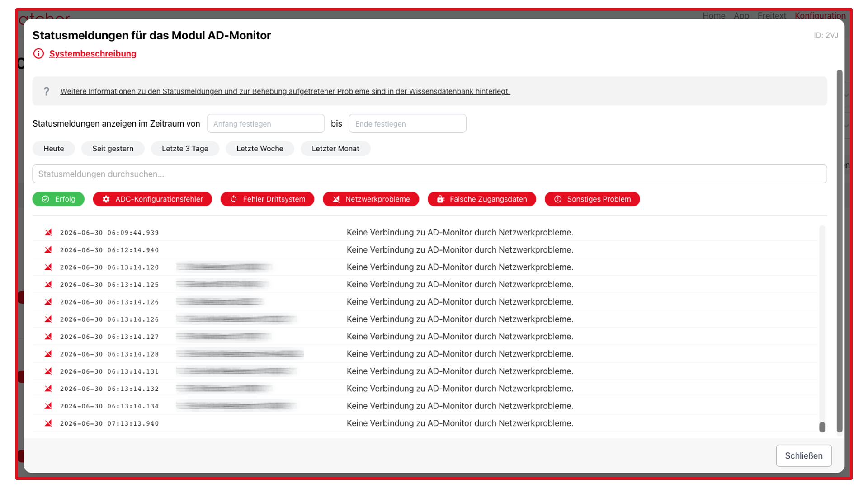Click the Statusmeldungen durchsuchen search field
The image size is (868, 488).
429,174
